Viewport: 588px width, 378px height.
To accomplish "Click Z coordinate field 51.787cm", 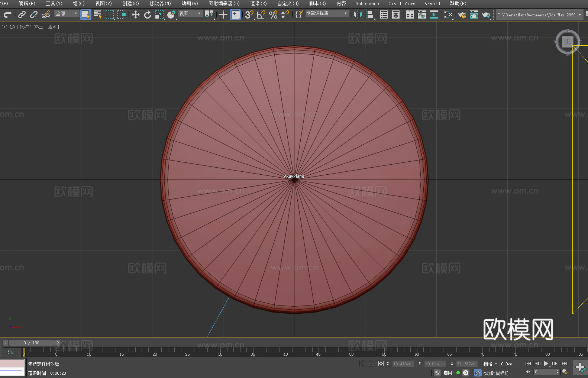I will pyautogui.click(x=467, y=364).
